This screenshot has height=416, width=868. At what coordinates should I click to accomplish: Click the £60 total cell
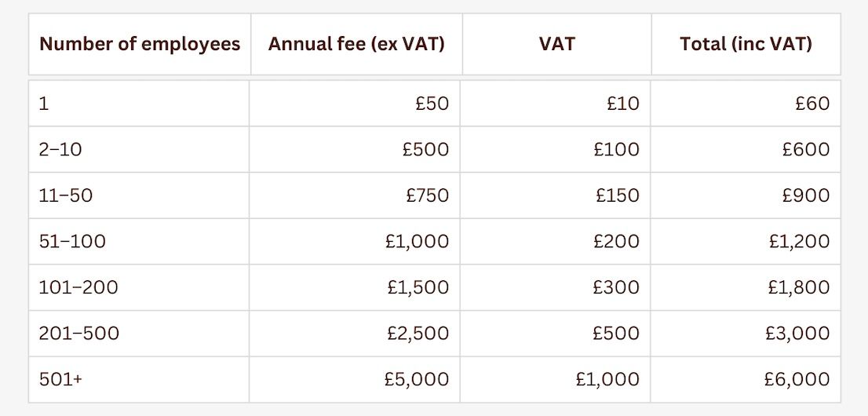pyautogui.click(x=811, y=104)
